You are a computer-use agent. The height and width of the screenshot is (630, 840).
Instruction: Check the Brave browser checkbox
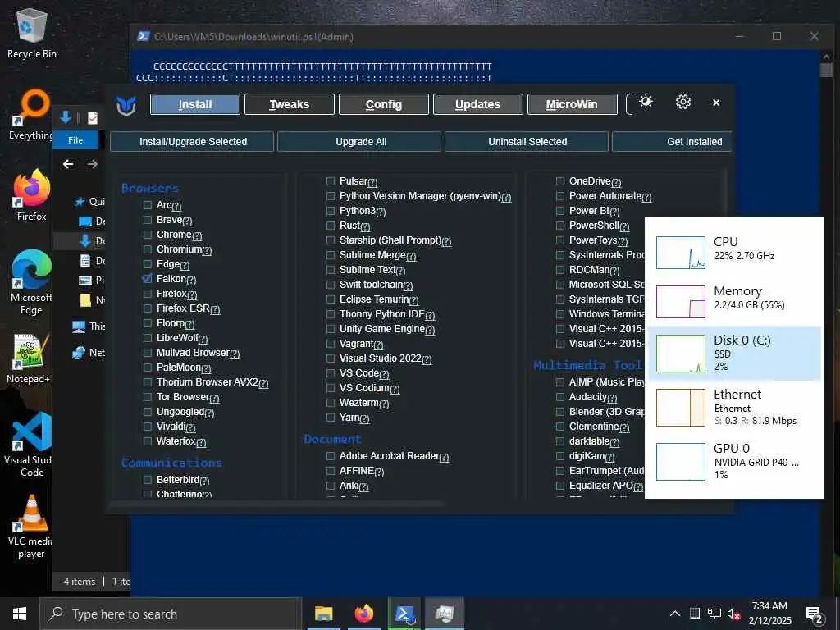(148, 220)
